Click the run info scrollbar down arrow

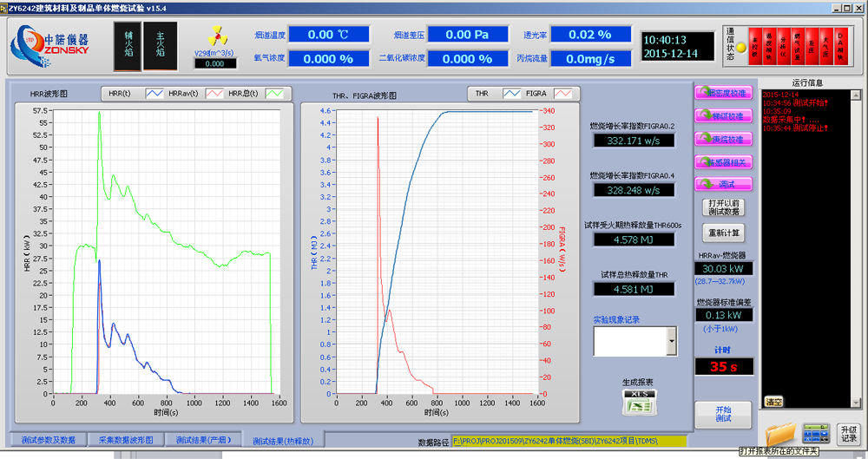[856, 403]
